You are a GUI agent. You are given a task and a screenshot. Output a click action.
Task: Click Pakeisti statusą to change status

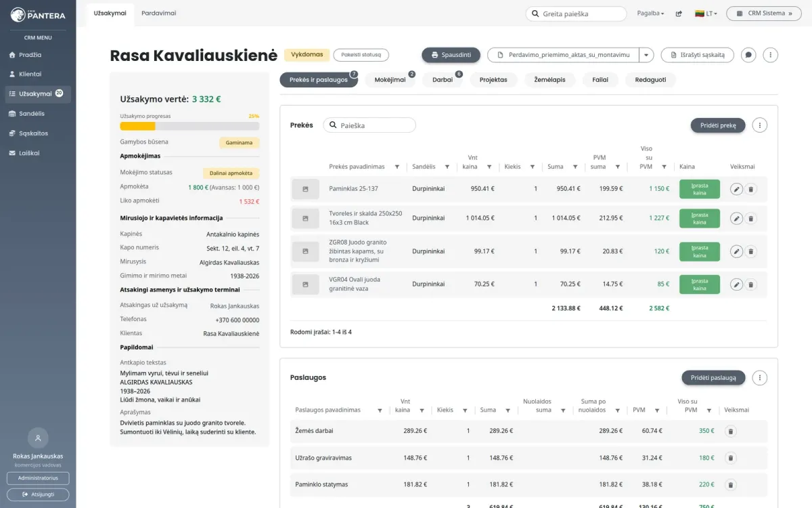[361, 55]
